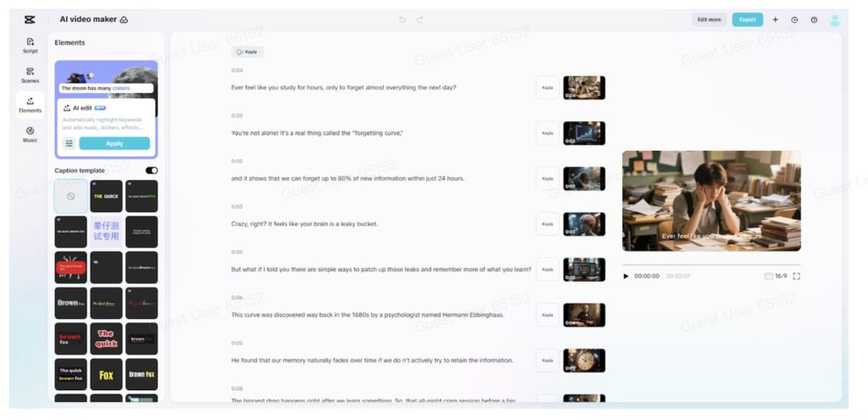Select the forgetting curve scene thumbnail
The height and width of the screenshot is (420, 868).
coord(584,133)
